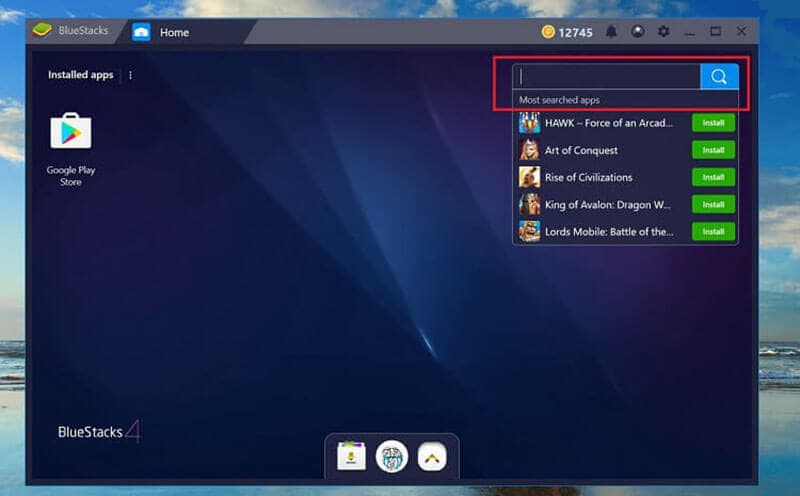The image size is (800, 496).
Task: Focus the app search input field
Action: pyautogui.click(x=607, y=77)
